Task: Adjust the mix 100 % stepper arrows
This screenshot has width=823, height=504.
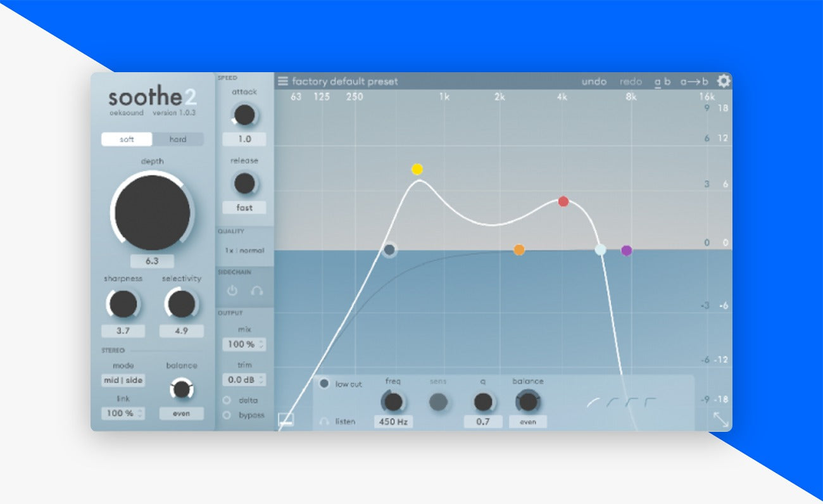Action: pos(261,344)
